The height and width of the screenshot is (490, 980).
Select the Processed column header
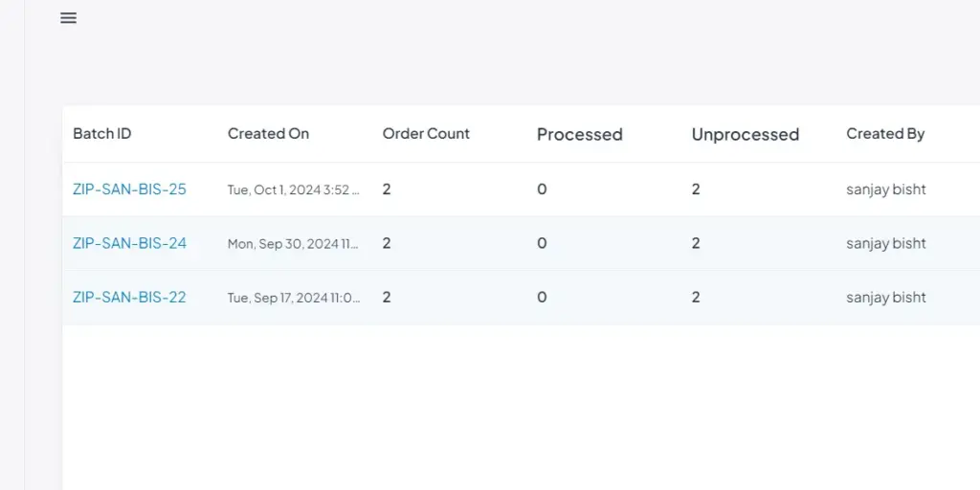579,135
